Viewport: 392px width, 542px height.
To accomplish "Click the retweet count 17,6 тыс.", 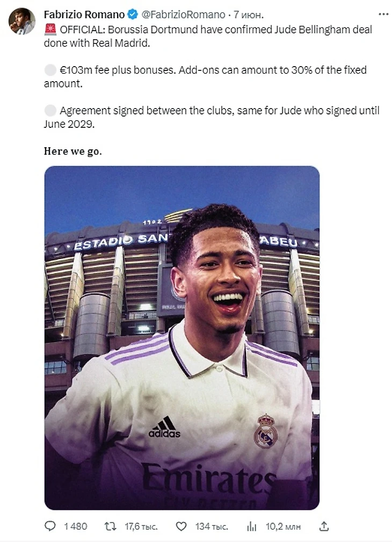I will [x=141, y=526].
